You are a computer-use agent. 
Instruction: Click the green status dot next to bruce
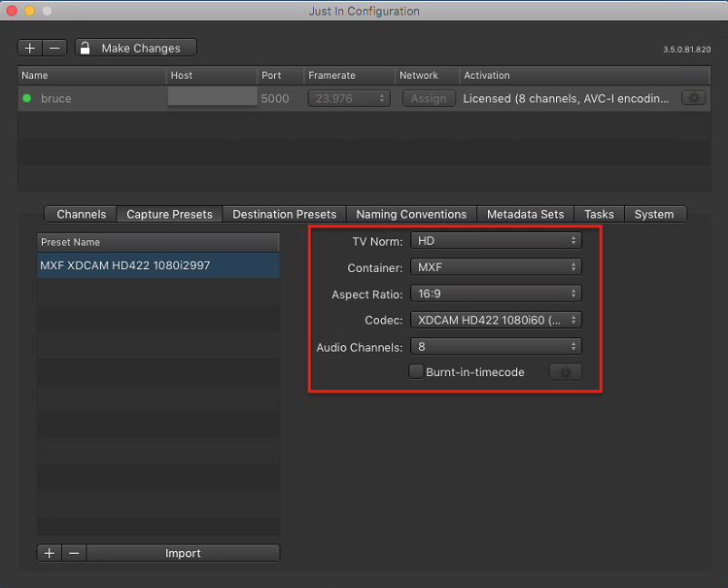point(27,98)
